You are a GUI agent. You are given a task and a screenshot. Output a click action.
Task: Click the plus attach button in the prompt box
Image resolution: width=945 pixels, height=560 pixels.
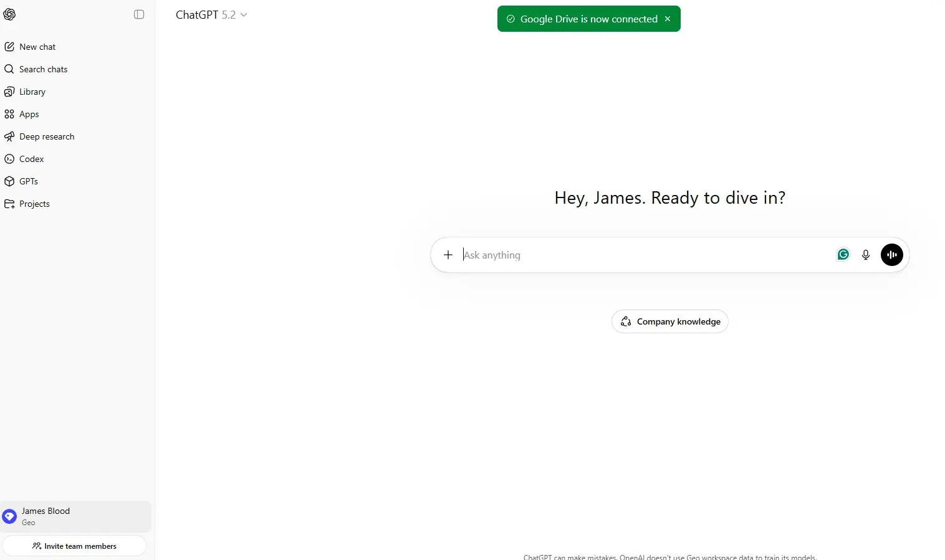[x=448, y=255]
